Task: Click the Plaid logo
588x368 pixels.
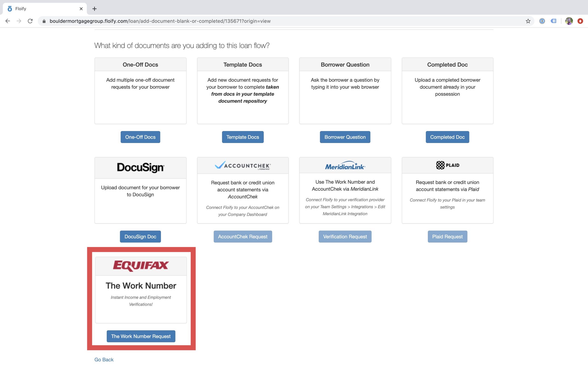Action: tap(447, 165)
